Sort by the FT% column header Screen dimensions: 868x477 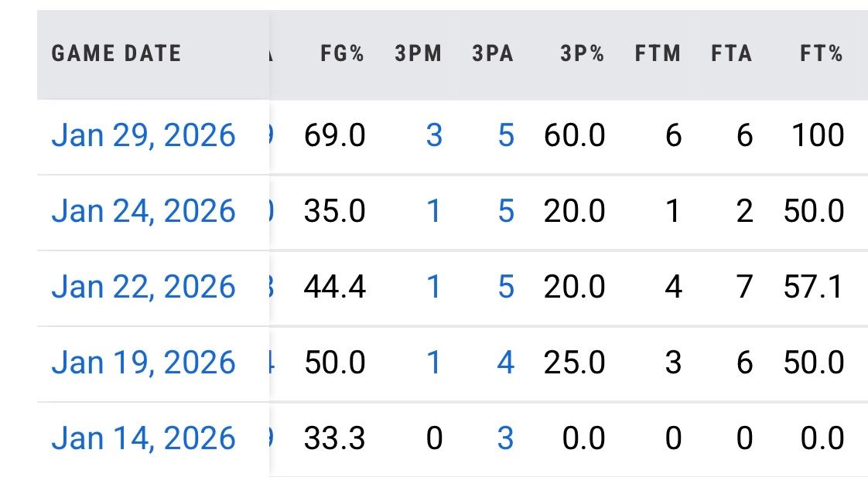tap(821, 53)
